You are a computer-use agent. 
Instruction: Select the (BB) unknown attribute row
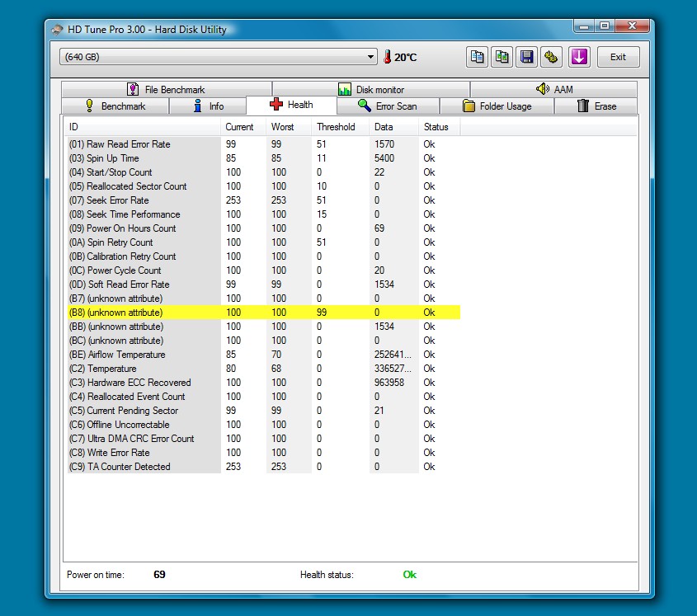click(264, 327)
